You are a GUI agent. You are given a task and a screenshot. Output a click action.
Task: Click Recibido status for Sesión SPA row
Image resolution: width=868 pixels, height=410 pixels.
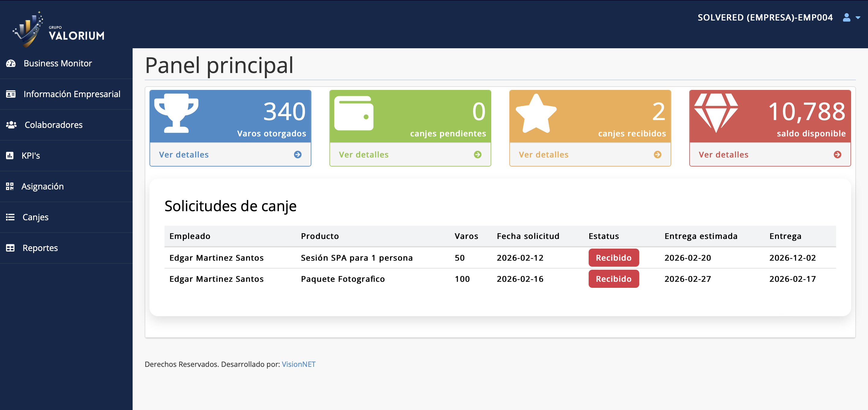coord(614,258)
